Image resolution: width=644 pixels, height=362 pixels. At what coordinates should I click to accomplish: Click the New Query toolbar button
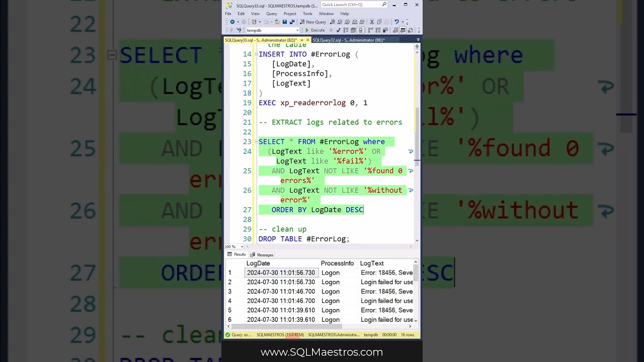(313, 22)
